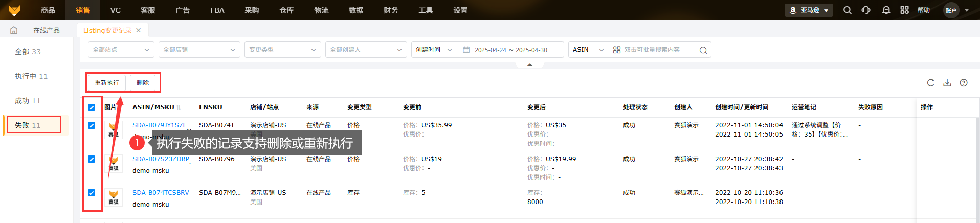Click the search magnifier in top bar

[x=848, y=10]
